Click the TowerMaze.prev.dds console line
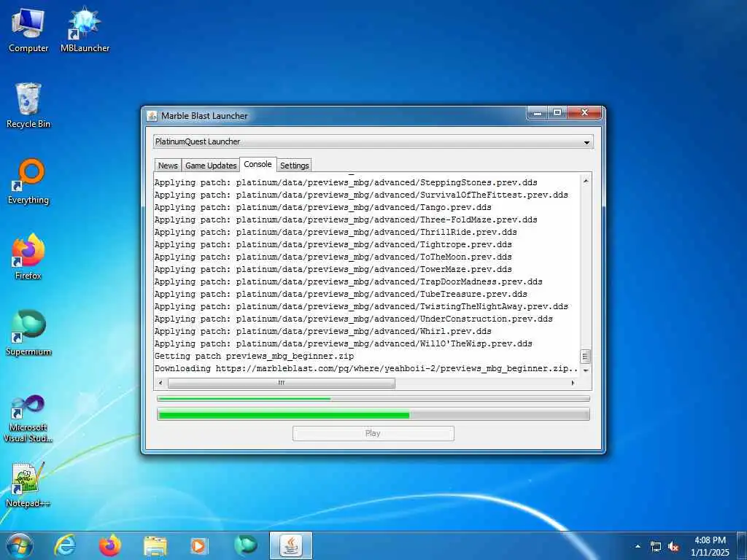This screenshot has width=747, height=560. (x=333, y=269)
